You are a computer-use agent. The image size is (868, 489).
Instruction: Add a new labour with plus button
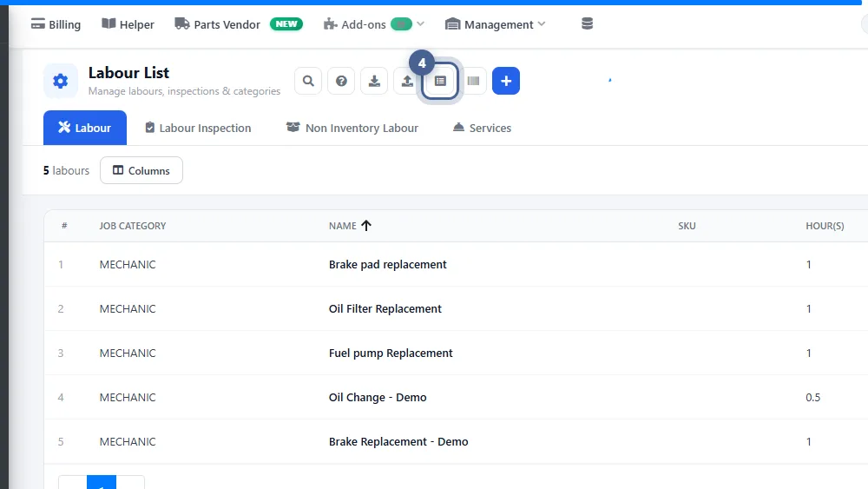(x=506, y=81)
